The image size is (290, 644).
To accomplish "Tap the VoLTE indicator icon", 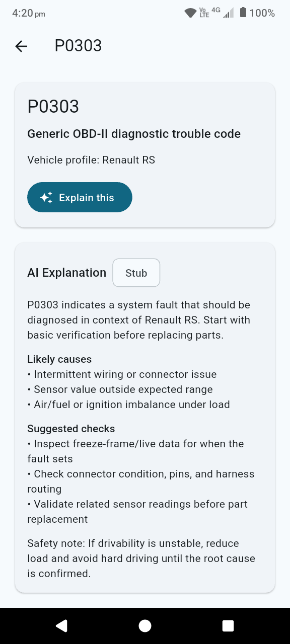I will tap(203, 13).
